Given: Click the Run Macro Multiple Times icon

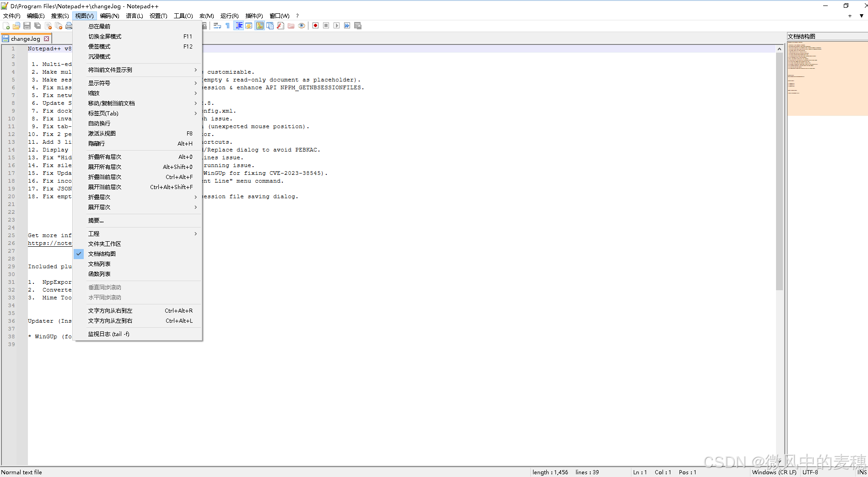Looking at the screenshot, I should (347, 26).
